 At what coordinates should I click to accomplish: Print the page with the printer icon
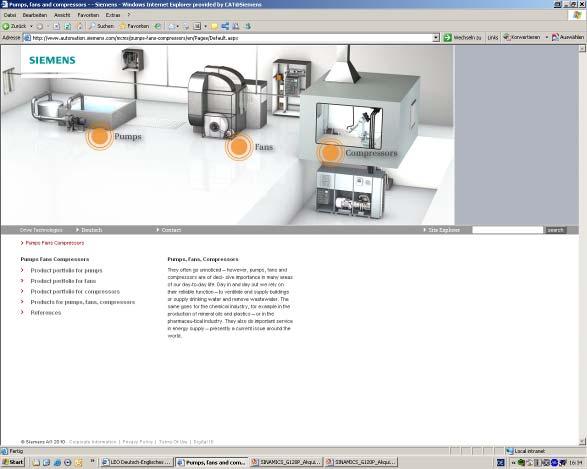coord(186,26)
